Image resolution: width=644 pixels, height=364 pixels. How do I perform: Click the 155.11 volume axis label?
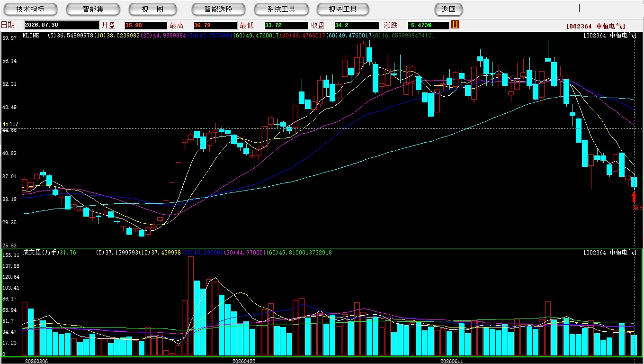tap(11, 255)
